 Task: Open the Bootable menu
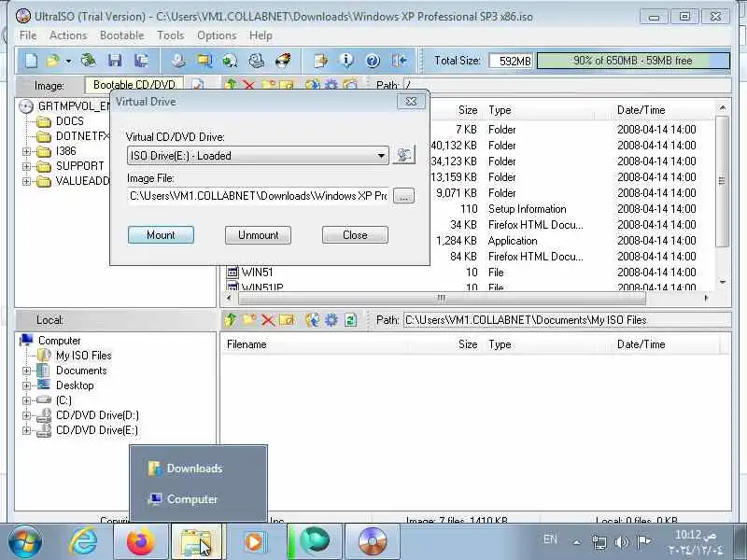click(x=122, y=35)
